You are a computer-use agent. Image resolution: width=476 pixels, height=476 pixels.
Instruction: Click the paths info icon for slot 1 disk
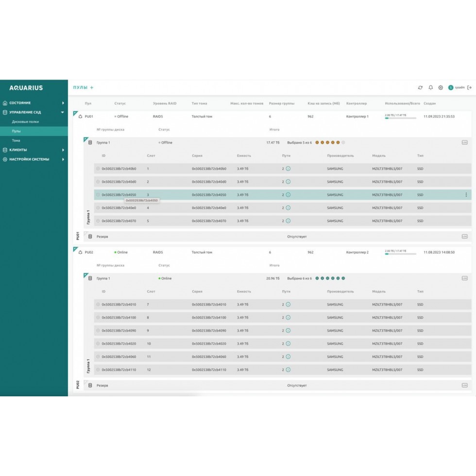pos(288,169)
